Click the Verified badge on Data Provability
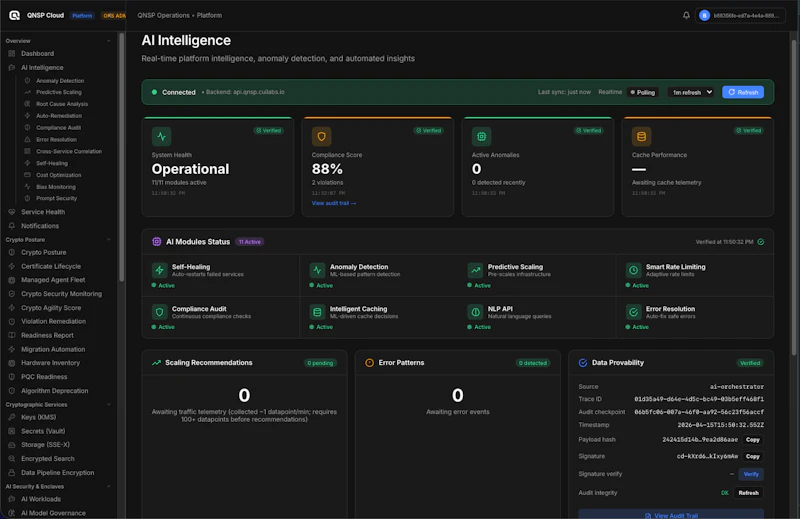This screenshot has height=519, width=800. [x=750, y=363]
